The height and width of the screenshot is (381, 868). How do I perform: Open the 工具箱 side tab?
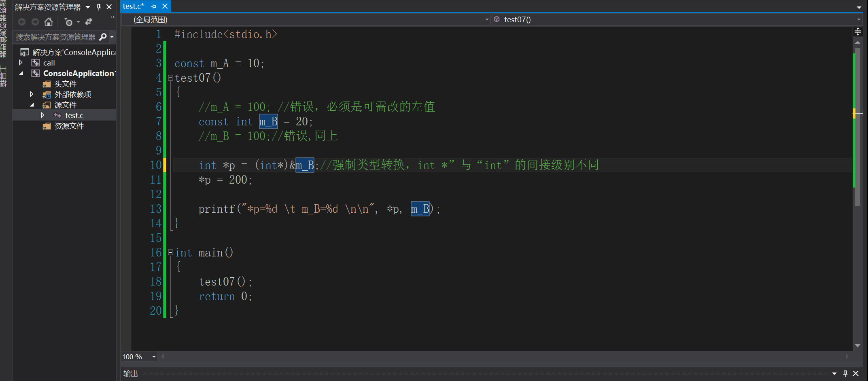pyautogui.click(x=3, y=77)
